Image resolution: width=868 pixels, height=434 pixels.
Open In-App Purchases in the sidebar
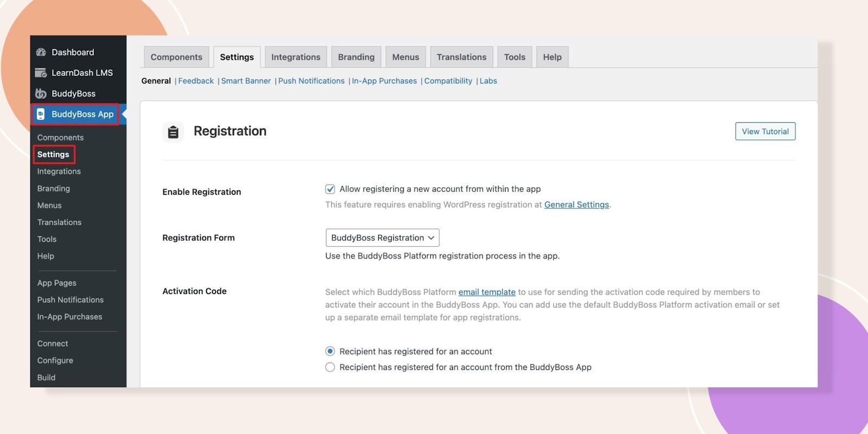click(x=69, y=316)
